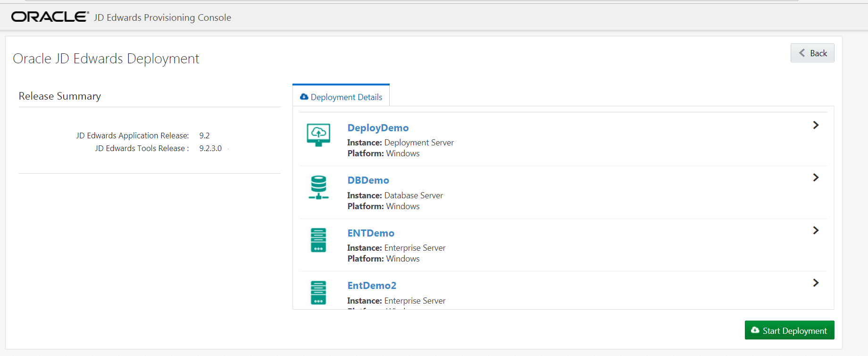
Task: Switch to the Deployment Details tab
Action: 341,96
